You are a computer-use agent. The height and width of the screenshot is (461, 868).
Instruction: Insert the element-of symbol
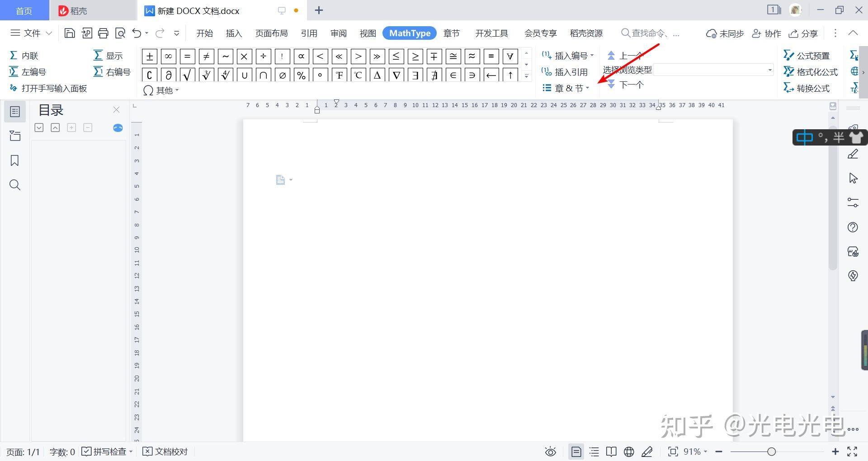[x=453, y=75]
